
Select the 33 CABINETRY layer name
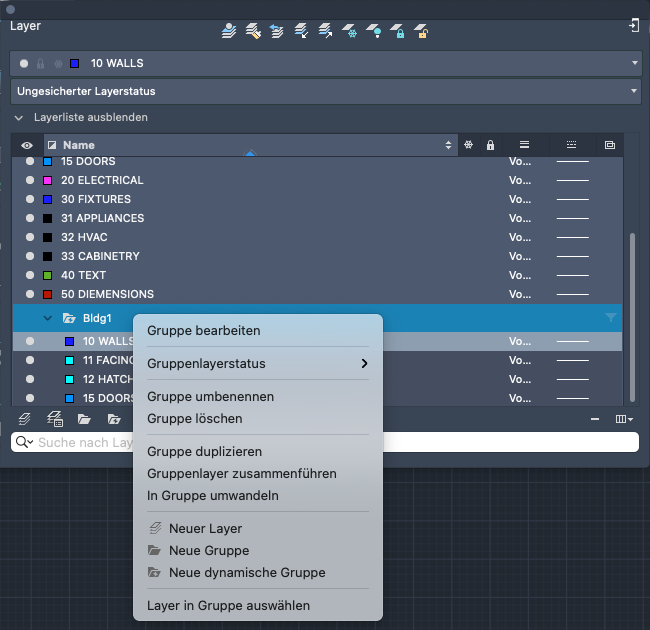click(x=100, y=256)
